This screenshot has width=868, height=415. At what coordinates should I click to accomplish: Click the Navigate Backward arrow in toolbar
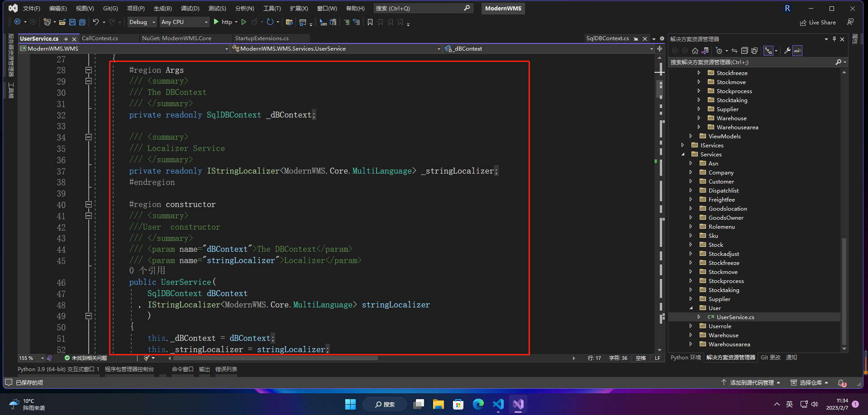(x=17, y=22)
